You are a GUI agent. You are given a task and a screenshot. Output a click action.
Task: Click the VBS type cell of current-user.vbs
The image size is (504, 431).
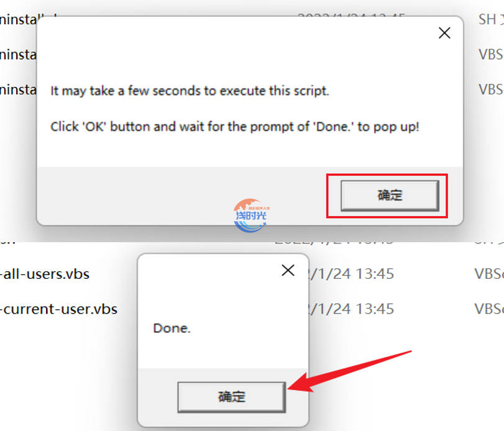(x=489, y=309)
